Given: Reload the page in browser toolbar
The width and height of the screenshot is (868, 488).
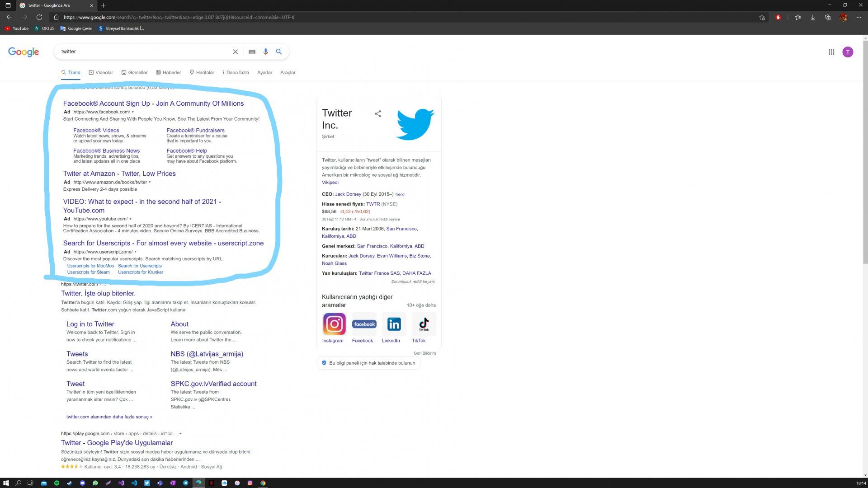Looking at the screenshot, I should pos(39,17).
